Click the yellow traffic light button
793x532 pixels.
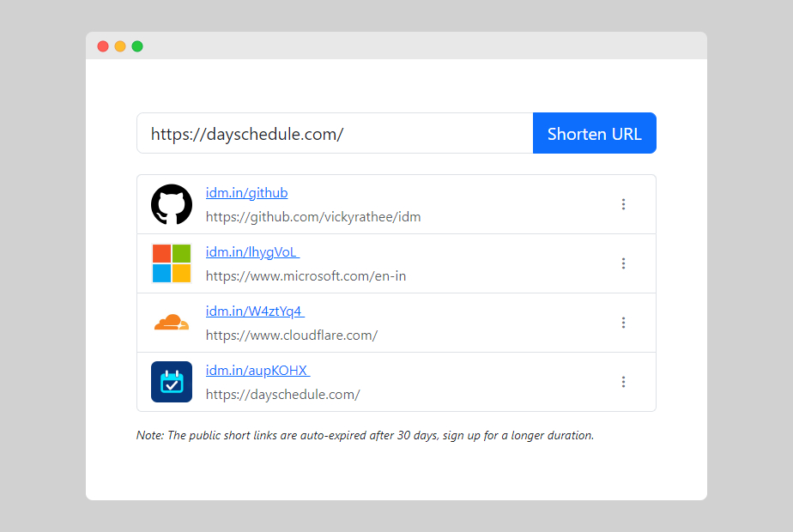(x=120, y=46)
